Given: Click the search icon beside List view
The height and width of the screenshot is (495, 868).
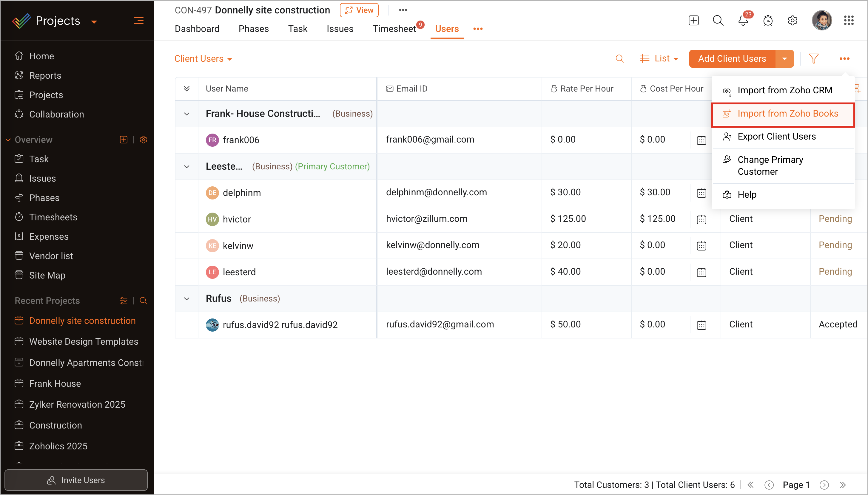Looking at the screenshot, I should point(619,58).
